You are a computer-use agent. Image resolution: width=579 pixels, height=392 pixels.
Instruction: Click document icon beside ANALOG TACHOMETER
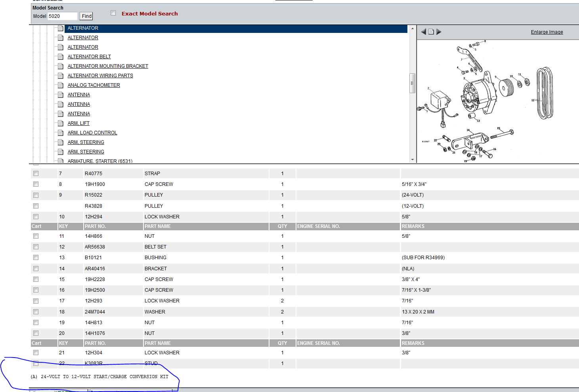(x=61, y=85)
